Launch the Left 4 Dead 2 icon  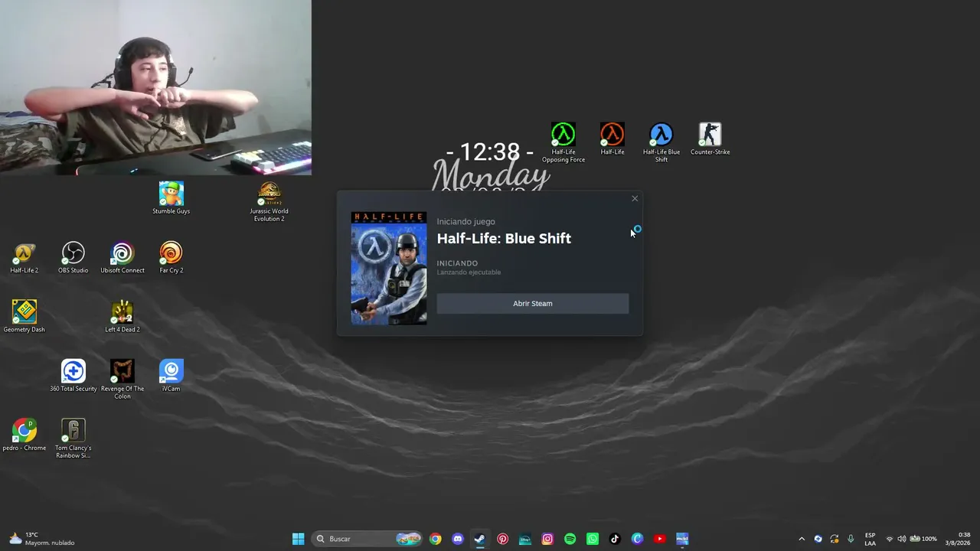pos(122,316)
